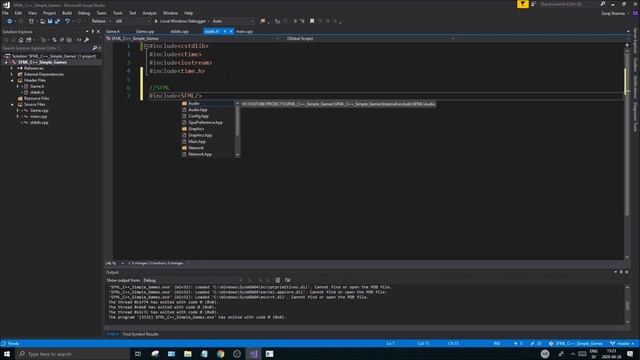Expand Game.cpp node in Source Files
Viewport: 640px width, 360px height.
[x=18, y=111]
